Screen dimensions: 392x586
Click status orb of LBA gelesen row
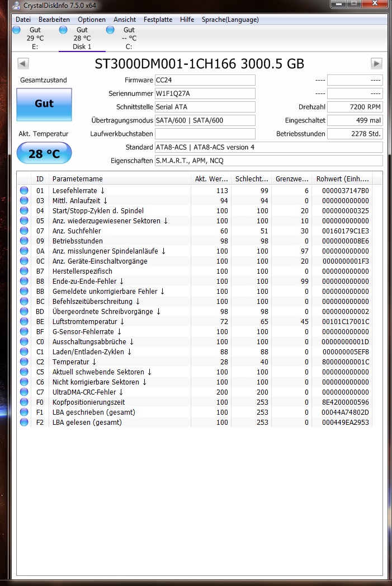(x=24, y=423)
